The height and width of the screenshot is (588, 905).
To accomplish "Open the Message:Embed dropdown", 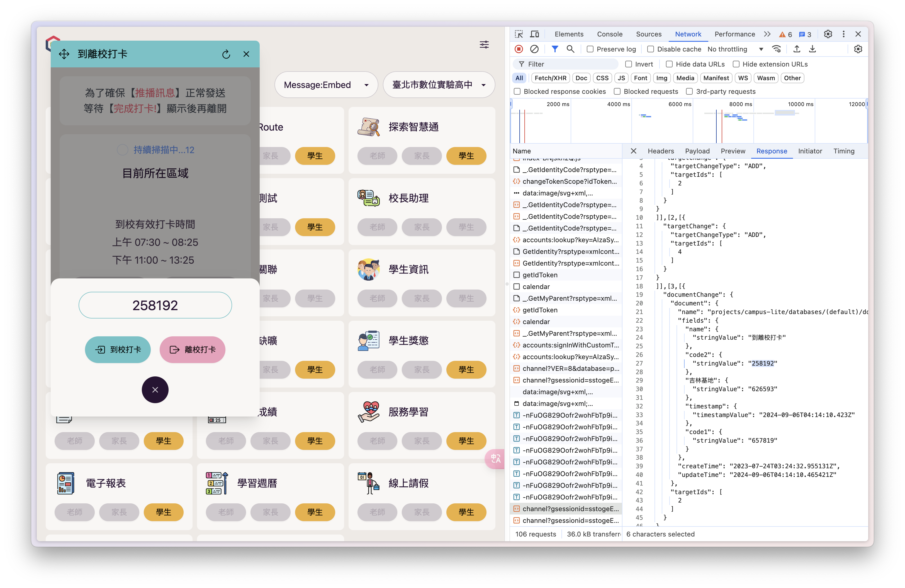I will click(326, 85).
